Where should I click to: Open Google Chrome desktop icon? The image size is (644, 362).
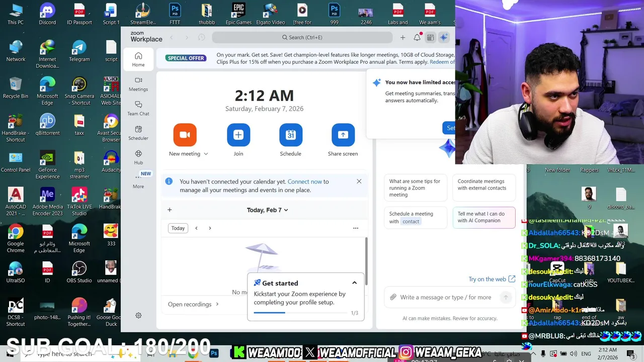(16, 238)
